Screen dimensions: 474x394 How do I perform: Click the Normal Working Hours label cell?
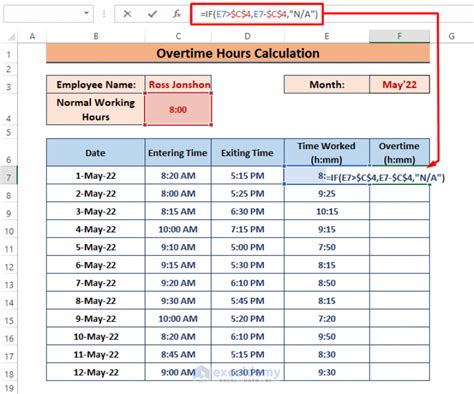tap(96, 109)
